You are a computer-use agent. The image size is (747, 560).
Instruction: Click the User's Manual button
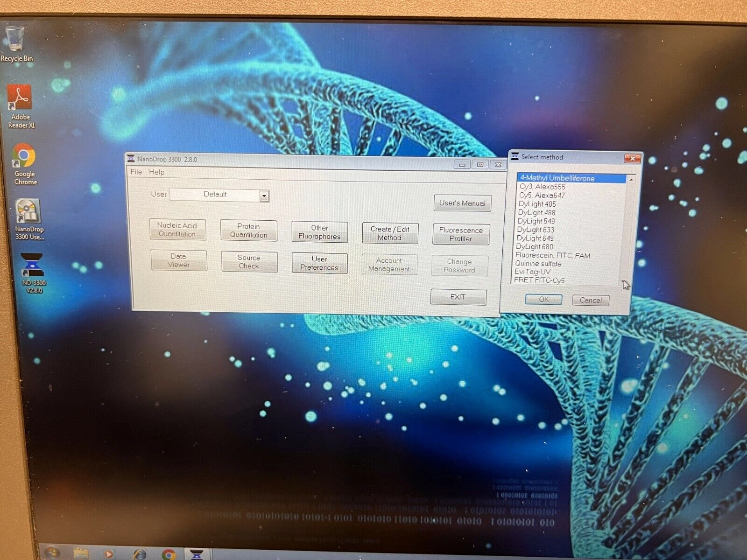pyautogui.click(x=462, y=203)
